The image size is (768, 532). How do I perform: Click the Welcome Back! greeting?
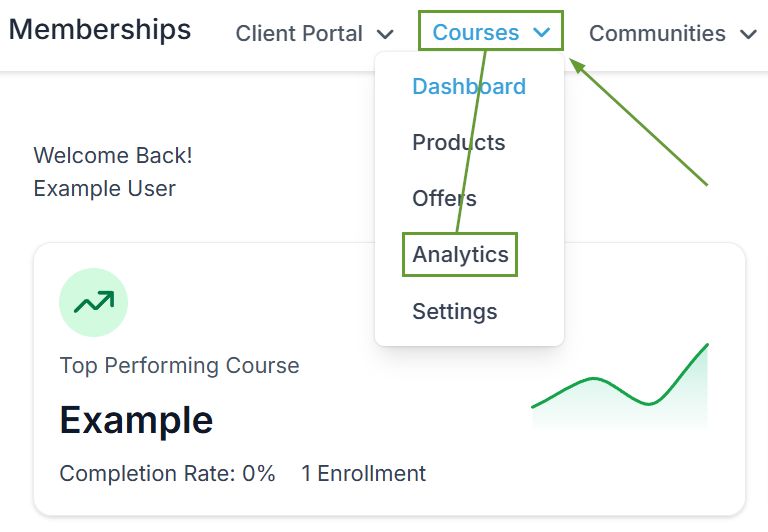point(113,155)
